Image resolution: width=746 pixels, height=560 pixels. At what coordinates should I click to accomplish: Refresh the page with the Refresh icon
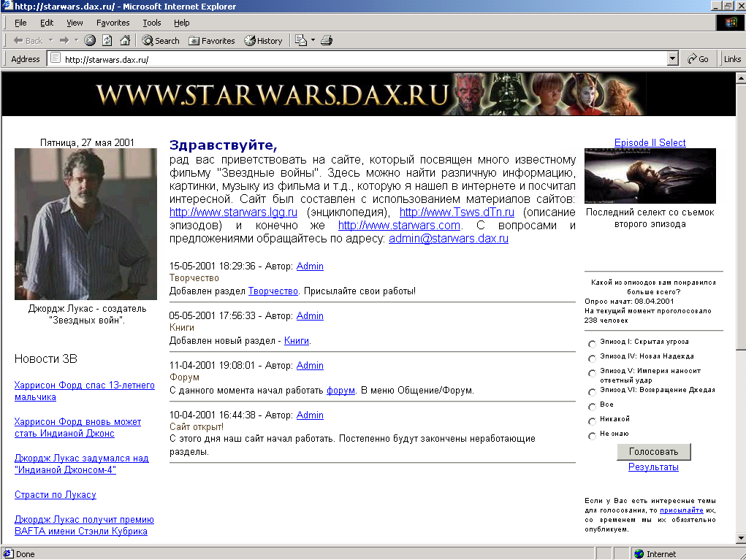tap(107, 41)
